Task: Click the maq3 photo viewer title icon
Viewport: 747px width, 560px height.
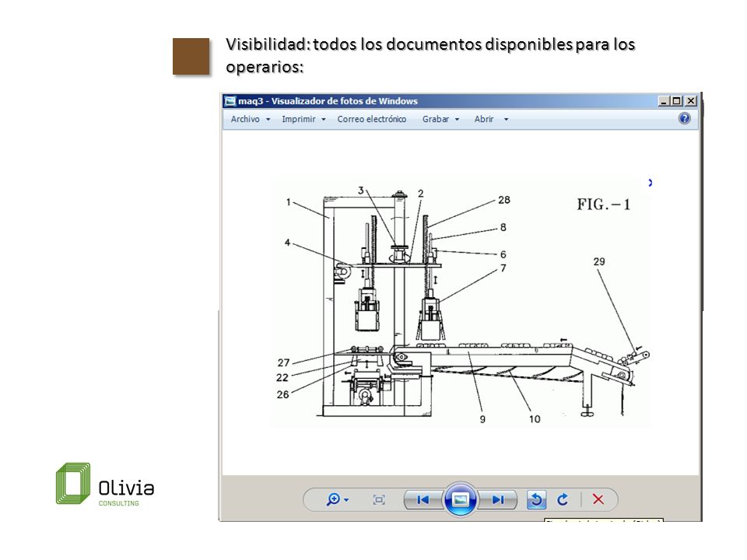Action: click(230, 101)
